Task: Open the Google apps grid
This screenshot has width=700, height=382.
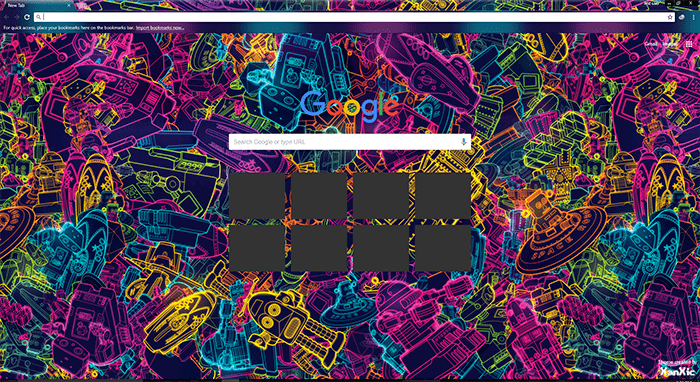Action: (689, 44)
